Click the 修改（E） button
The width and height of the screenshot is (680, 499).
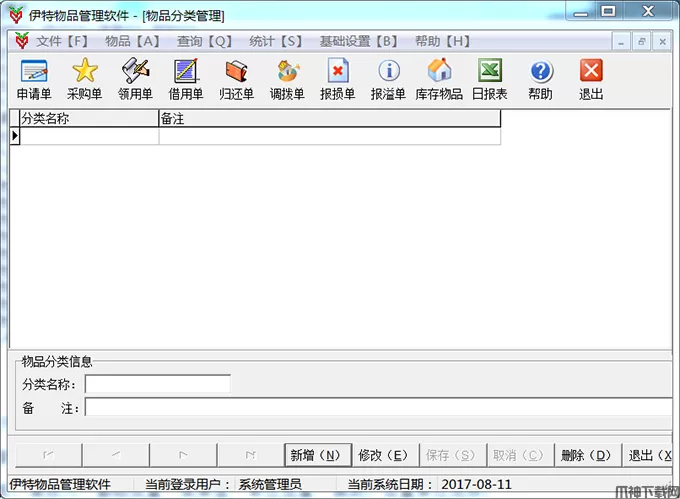click(x=385, y=455)
